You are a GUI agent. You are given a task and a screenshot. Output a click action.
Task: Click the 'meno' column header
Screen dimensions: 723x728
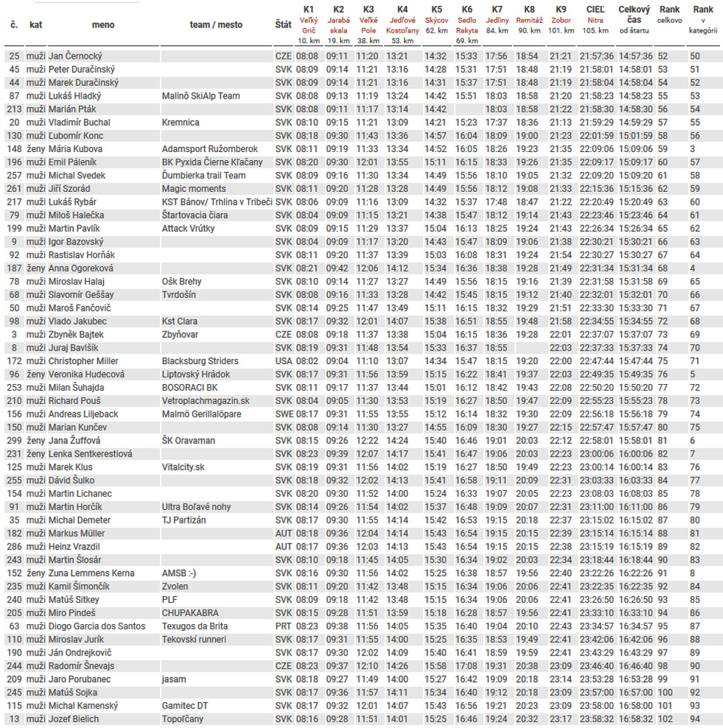(x=103, y=24)
